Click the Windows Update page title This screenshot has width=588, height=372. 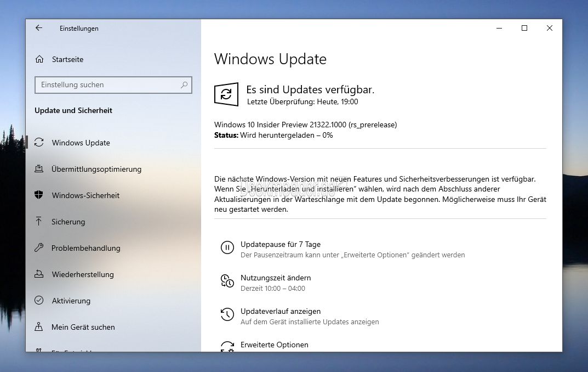(x=270, y=59)
